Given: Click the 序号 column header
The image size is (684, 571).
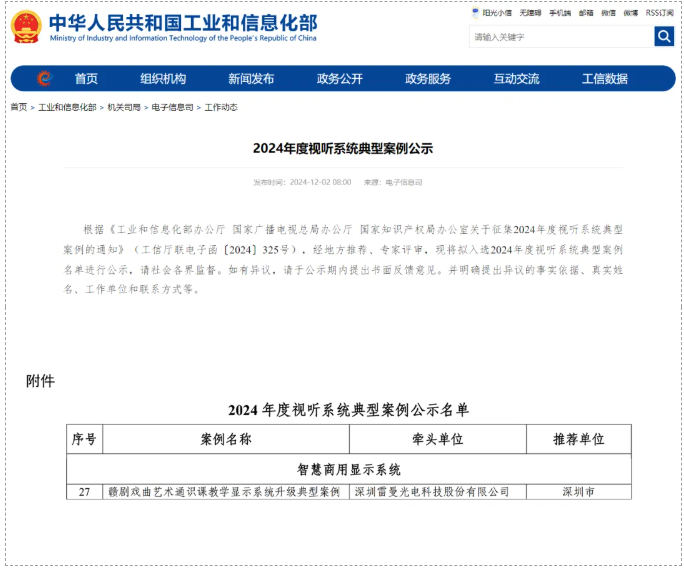Looking at the screenshot, I should 84,439.
